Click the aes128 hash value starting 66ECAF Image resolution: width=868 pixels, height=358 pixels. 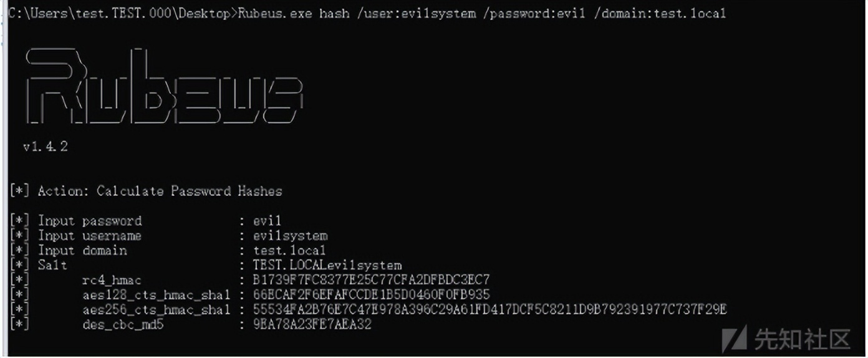372,295
